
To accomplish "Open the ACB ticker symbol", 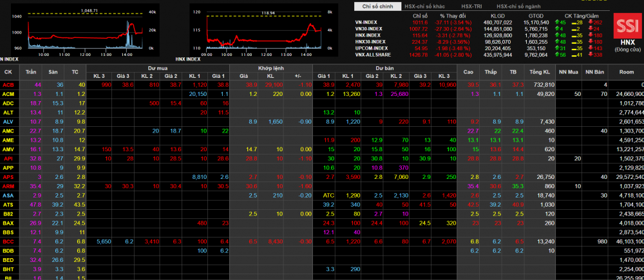I will (8, 85).
